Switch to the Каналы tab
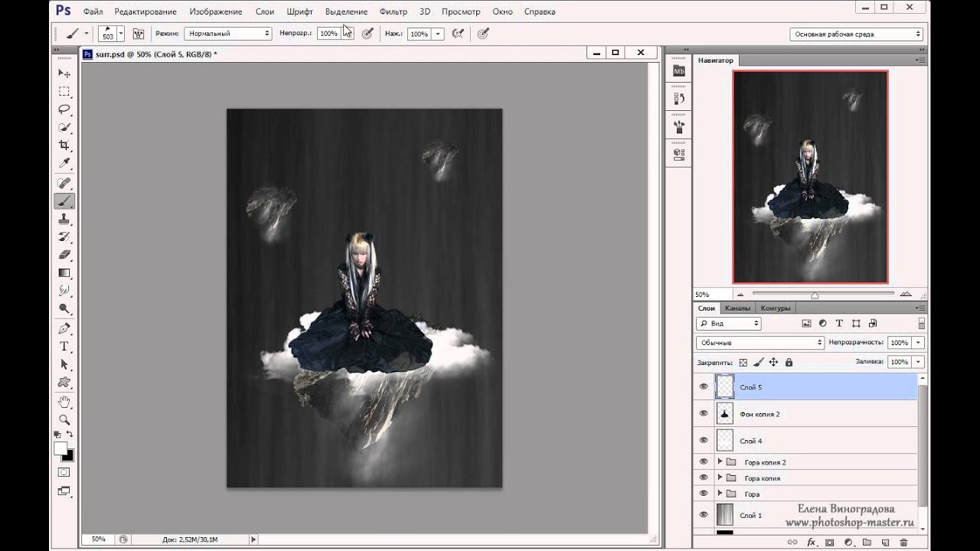Viewport: 980px width, 551px height. (737, 308)
